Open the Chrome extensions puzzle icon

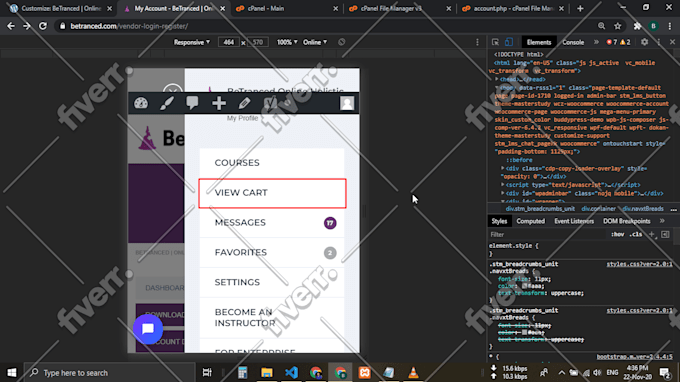637,26
